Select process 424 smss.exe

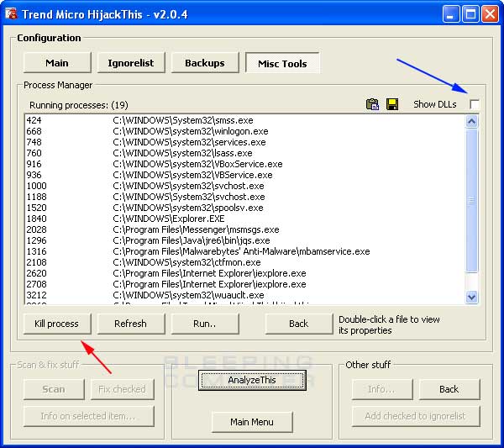[x=245, y=120]
